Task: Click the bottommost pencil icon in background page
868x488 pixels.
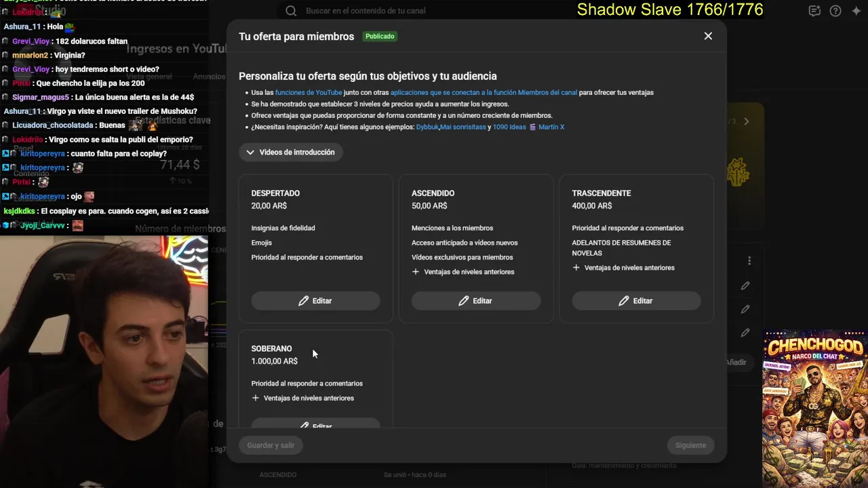Action: [x=745, y=333]
